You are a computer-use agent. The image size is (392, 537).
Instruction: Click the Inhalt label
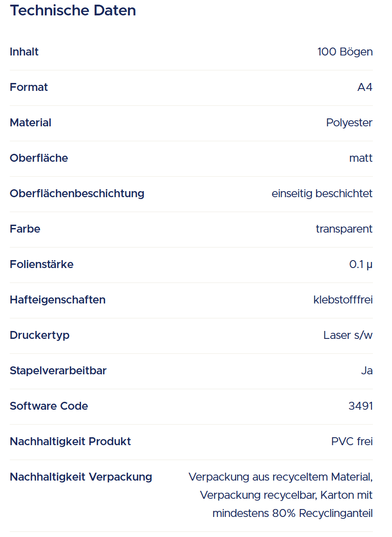[24, 52]
